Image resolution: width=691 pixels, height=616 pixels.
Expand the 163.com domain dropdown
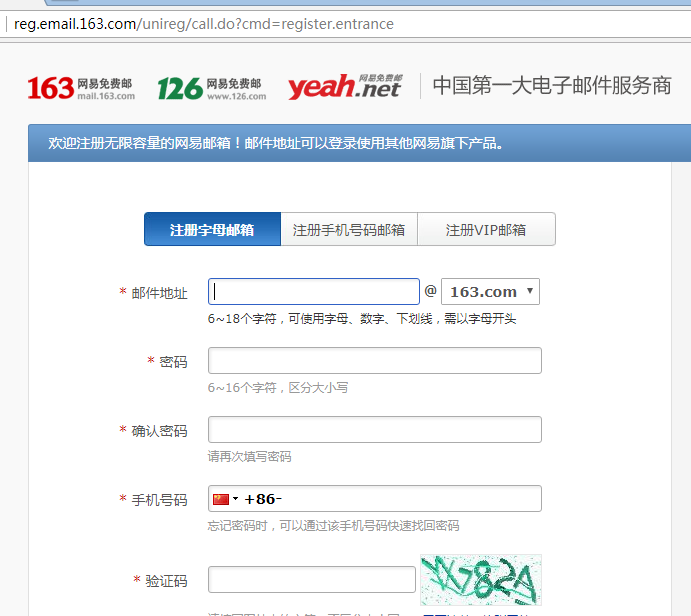(x=490, y=292)
